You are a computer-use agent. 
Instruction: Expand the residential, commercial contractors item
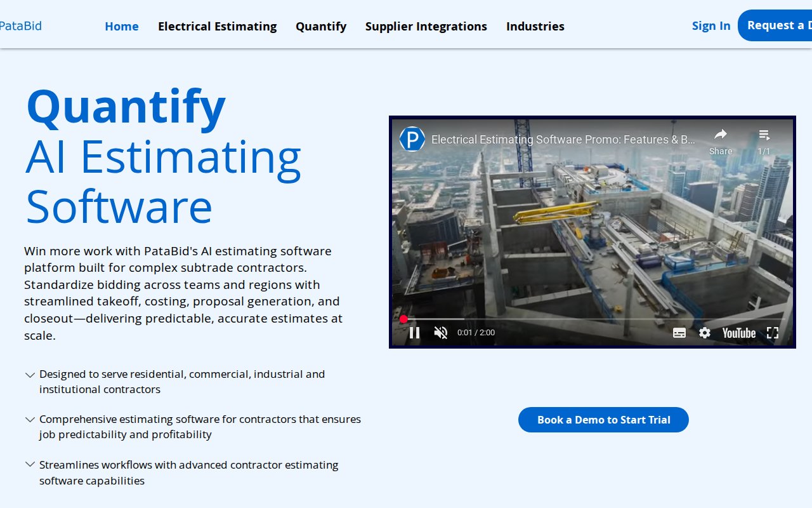pos(30,375)
